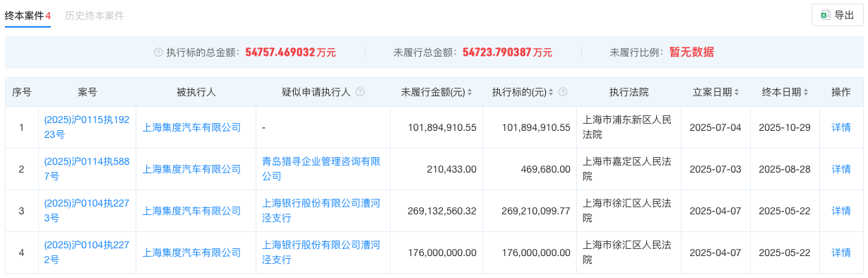Click 被执行人 column header
868x278 pixels.
point(196,92)
